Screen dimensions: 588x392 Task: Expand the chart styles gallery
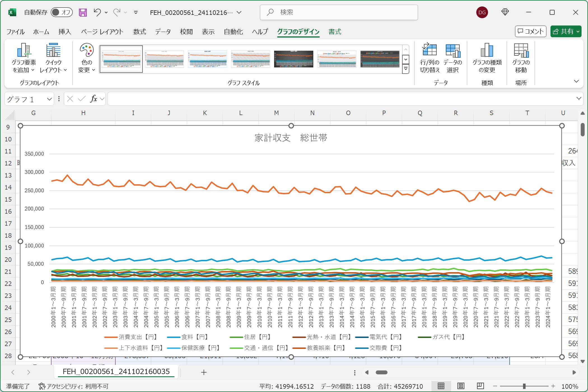tap(406, 69)
